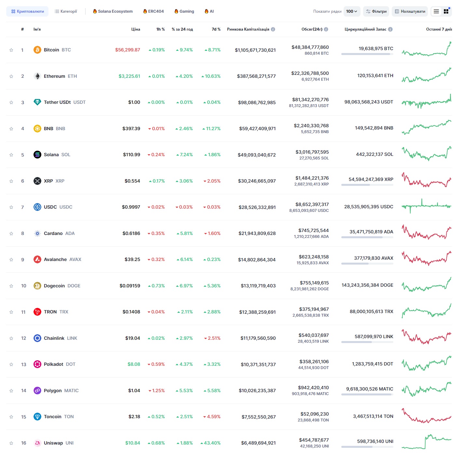The height and width of the screenshot is (454, 476).
Task: Select the Криптовалюти tab
Action: (x=27, y=11)
